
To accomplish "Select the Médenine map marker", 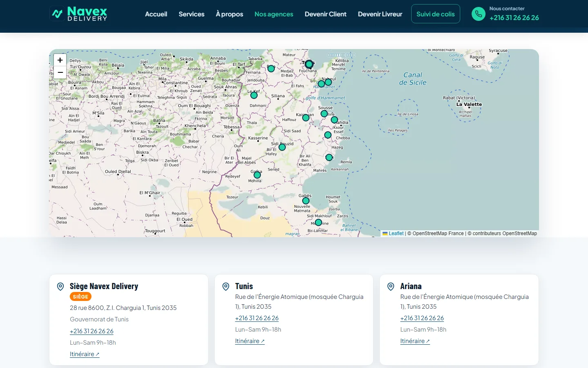I will 318,222.
